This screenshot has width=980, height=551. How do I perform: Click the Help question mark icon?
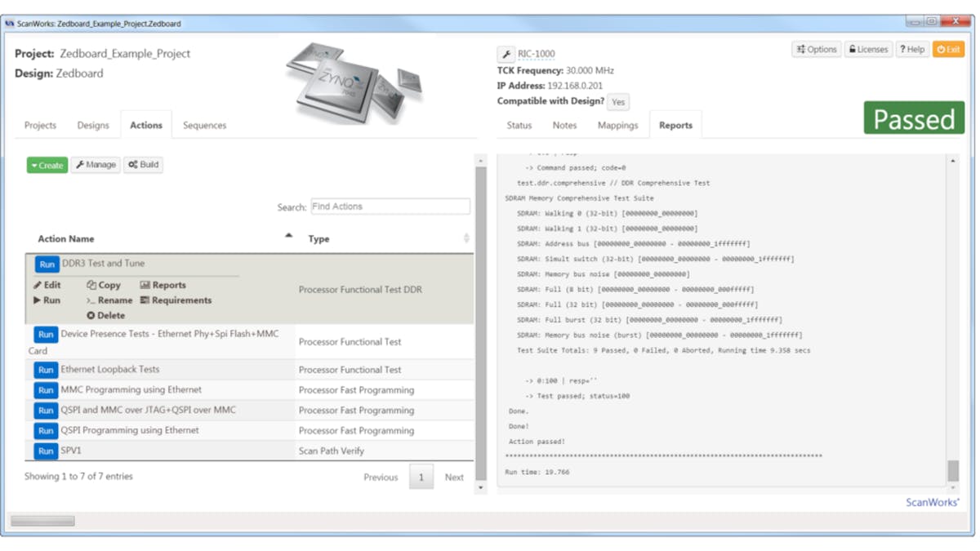pos(902,49)
